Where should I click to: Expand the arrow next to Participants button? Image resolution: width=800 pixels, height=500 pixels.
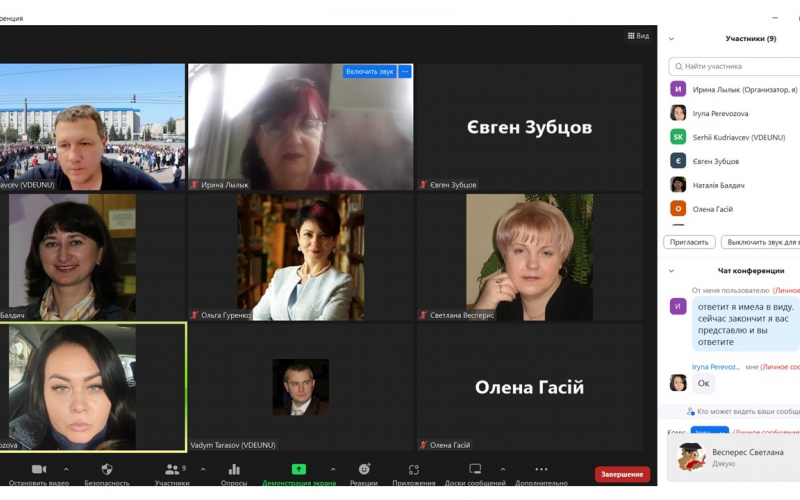203,469
